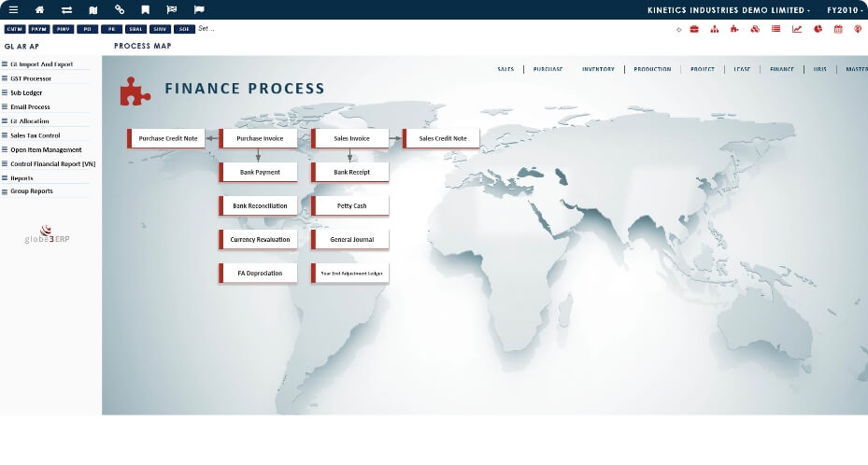Switch to the SALES module tab

(505, 69)
